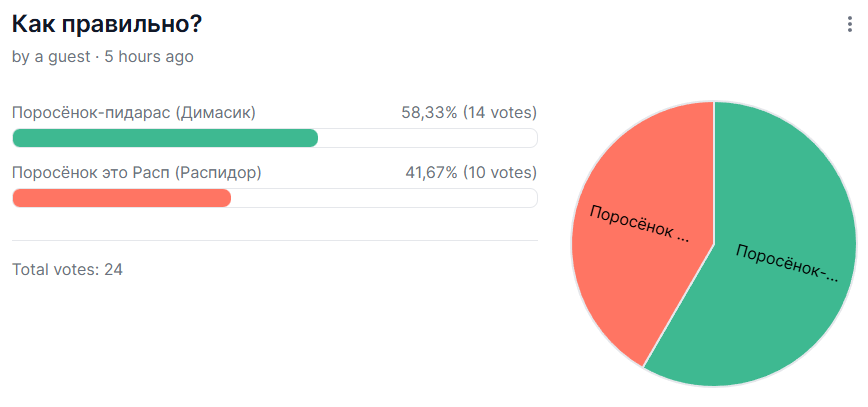The image size is (868, 407).
Task: Select the first poll option label ending with "(Димасик)"
Action: (x=134, y=114)
